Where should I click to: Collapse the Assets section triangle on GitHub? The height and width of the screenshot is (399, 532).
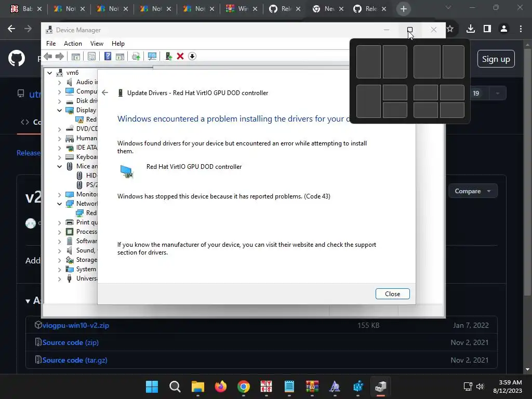pyautogui.click(x=28, y=301)
